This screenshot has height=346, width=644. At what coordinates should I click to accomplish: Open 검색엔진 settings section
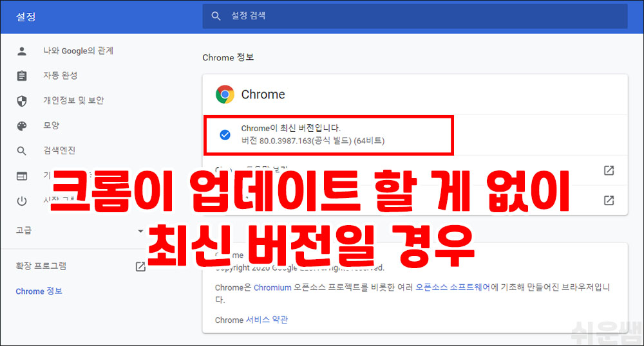point(59,150)
